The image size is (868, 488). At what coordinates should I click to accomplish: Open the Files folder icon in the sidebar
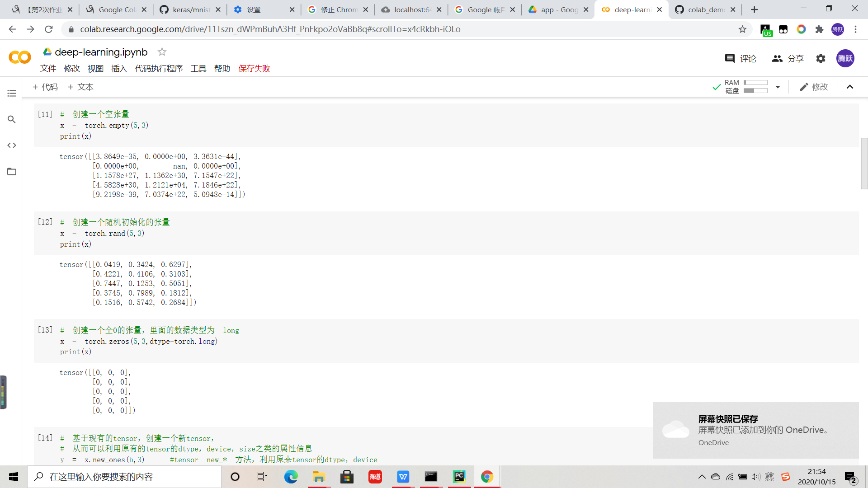(x=12, y=172)
